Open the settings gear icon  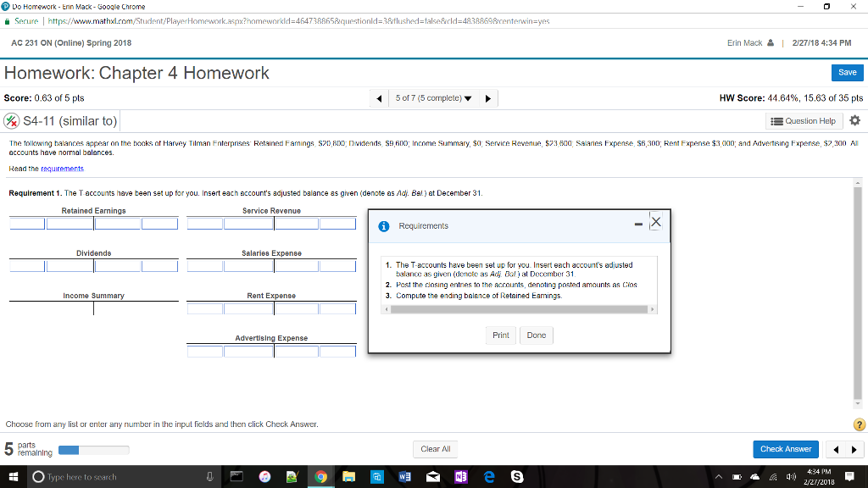click(854, 120)
